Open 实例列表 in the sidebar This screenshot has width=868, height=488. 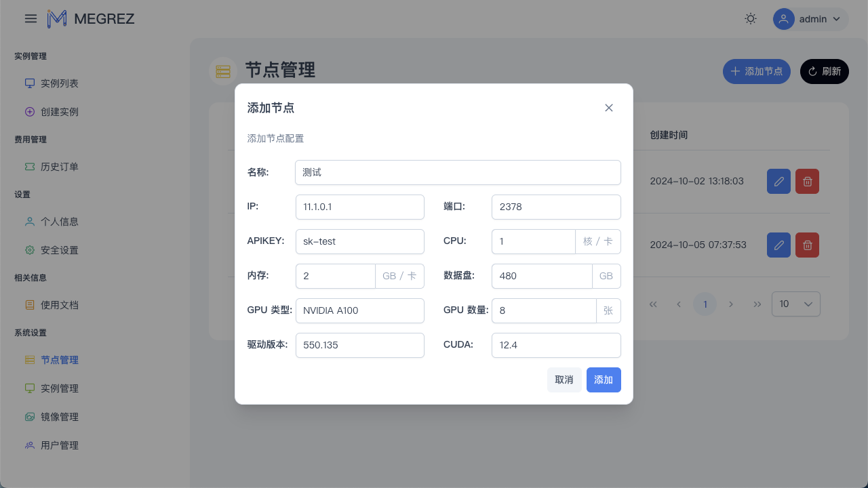(59, 83)
